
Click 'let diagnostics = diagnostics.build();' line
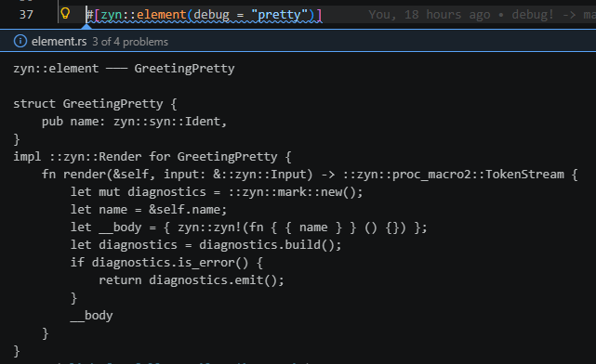205,245
